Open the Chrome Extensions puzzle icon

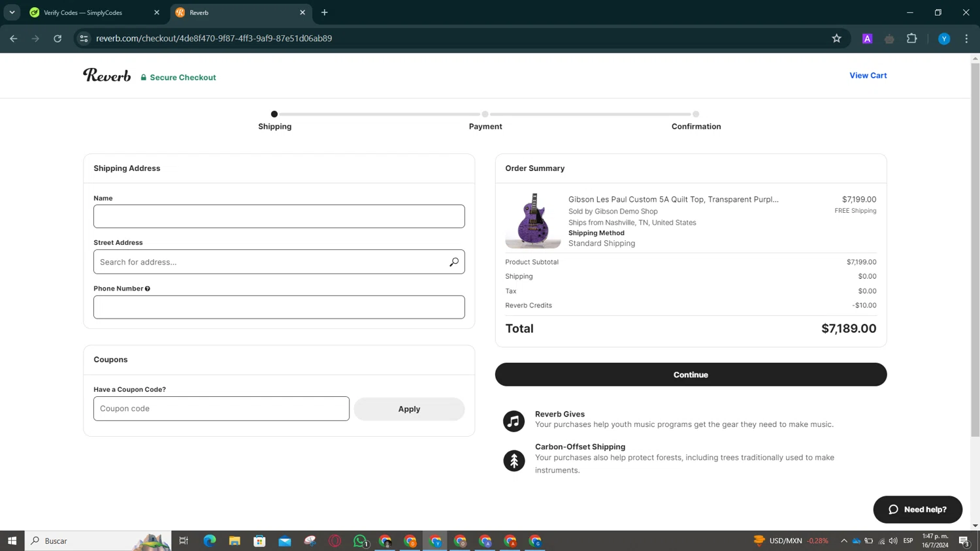tap(912, 39)
